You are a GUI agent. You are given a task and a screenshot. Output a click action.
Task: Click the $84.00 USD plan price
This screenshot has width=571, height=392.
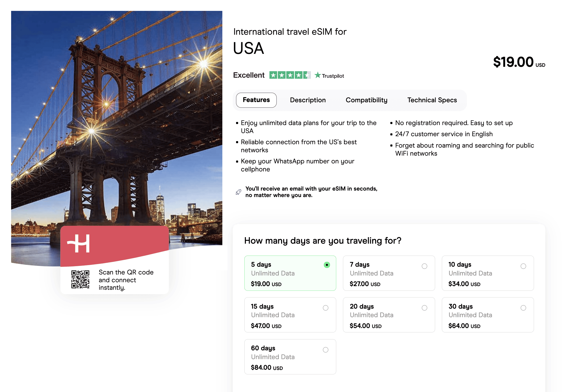click(267, 368)
